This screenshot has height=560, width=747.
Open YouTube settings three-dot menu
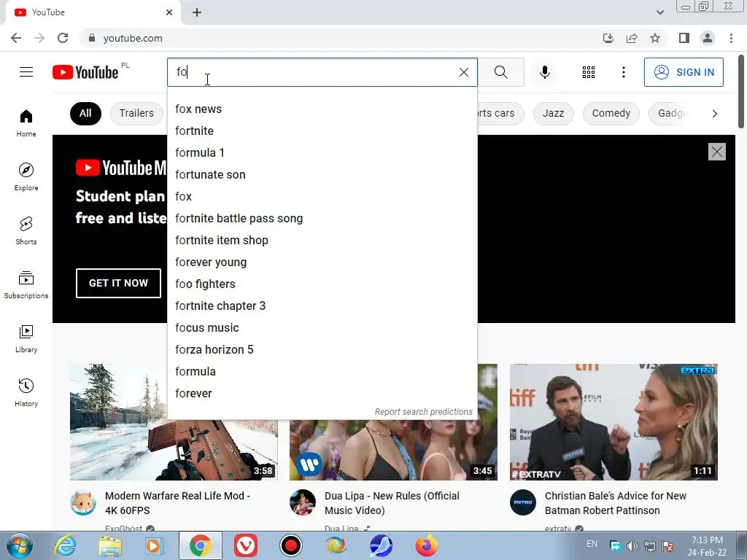point(623,72)
